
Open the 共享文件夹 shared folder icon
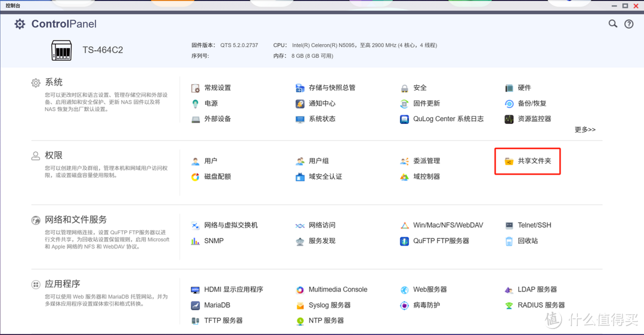509,161
